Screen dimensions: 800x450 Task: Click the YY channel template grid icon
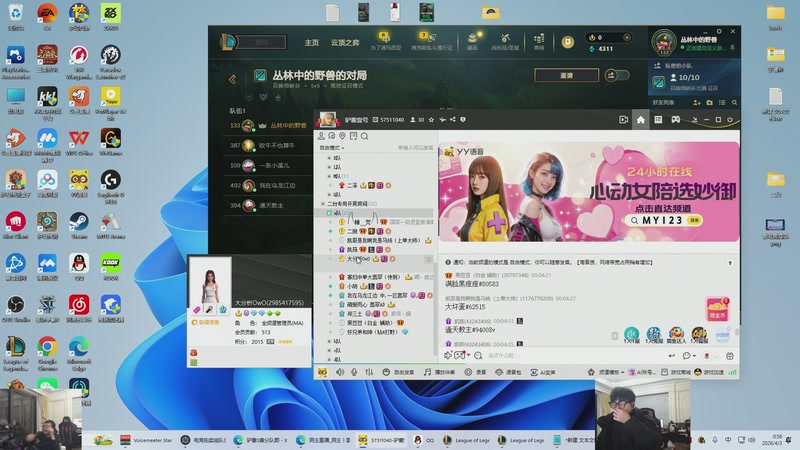point(658,119)
